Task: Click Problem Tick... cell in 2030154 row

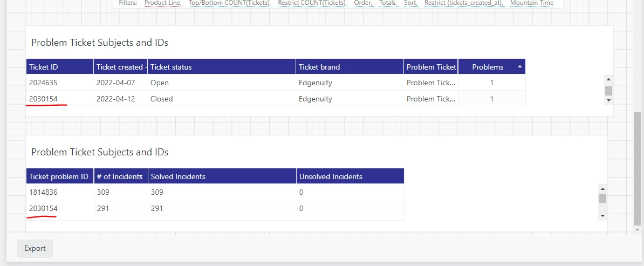Action: coord(431,99)
